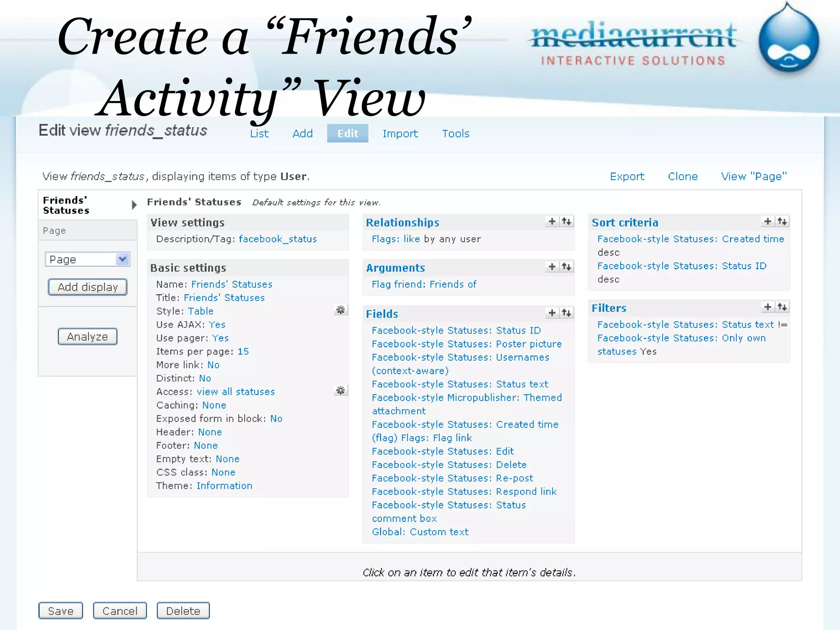The width and height of the screenshot is (840, 630).
Task: Edit Title setting Friends' Statuses
Action: click(x=224, y=297)
